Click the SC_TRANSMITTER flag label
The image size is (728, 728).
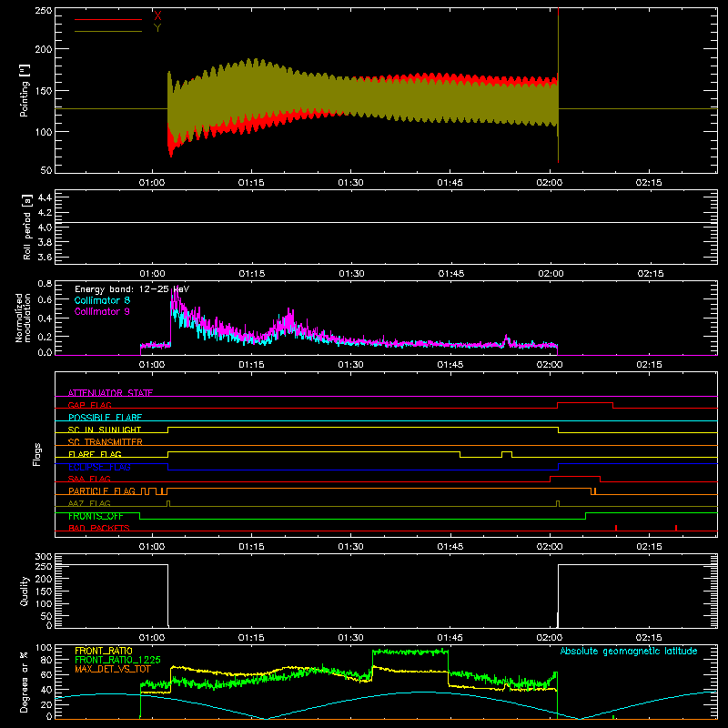(x=106, y=442)
